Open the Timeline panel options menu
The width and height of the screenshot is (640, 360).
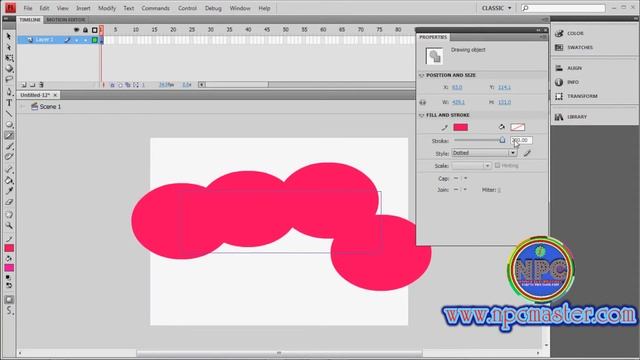[545, 20]
